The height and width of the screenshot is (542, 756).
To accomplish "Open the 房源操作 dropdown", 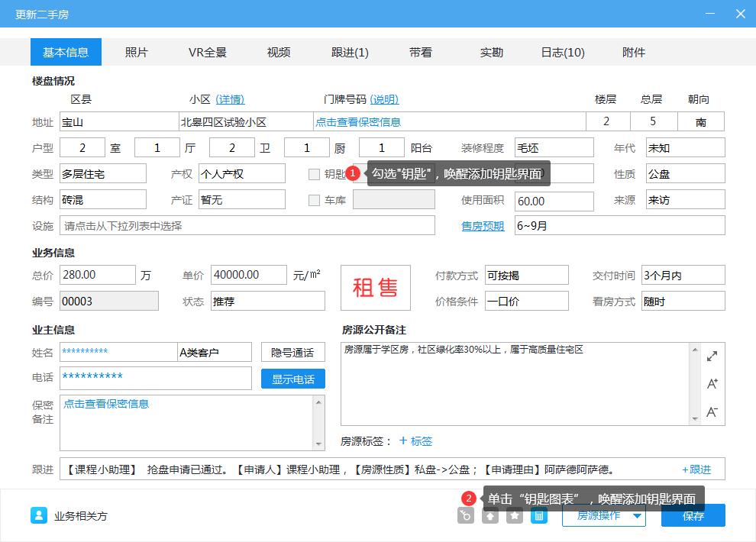I will (604, 515).
